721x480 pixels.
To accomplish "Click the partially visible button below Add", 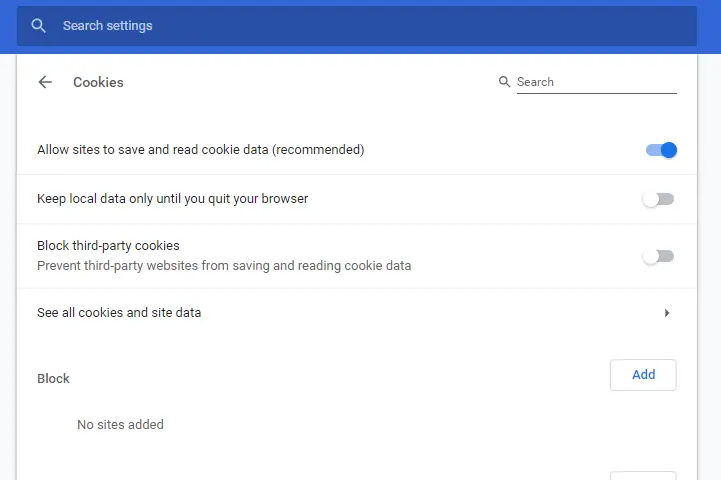I will pyautogui.click(x=643, y=475).
